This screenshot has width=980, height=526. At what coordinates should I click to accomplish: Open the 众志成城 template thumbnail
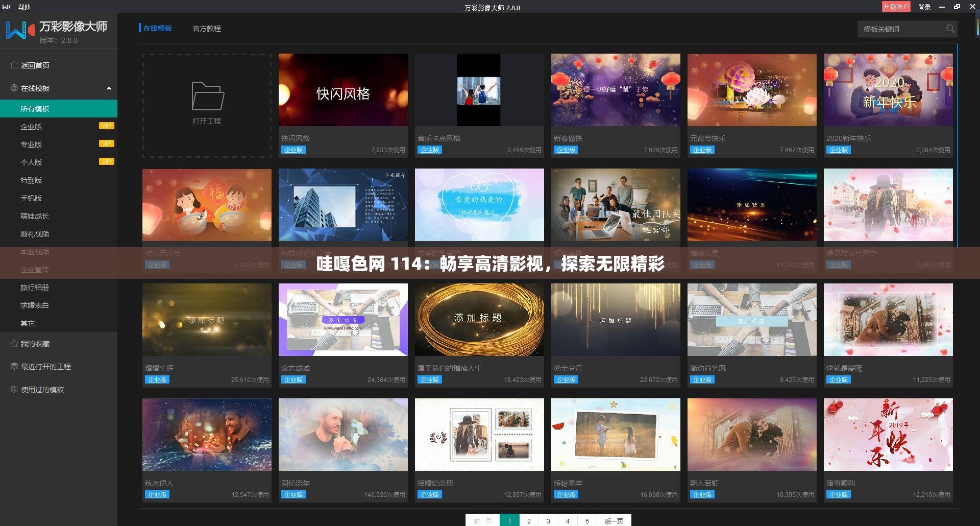343,320
